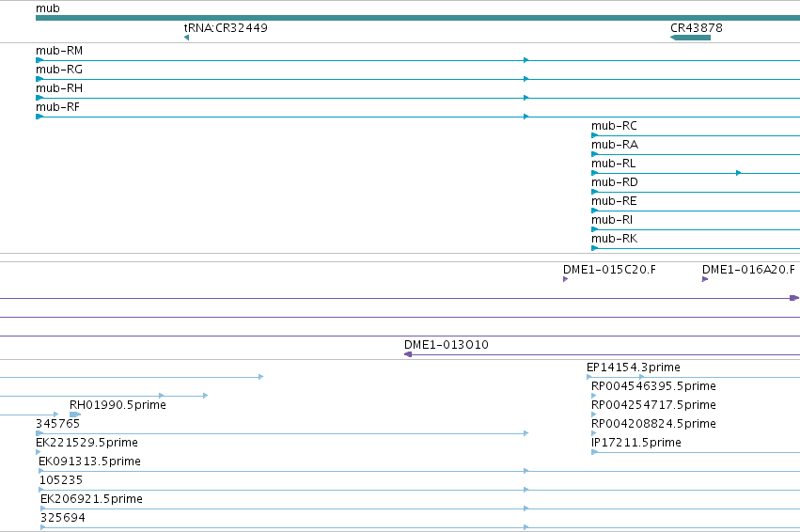Select transcript mub-RH
800x532 pixels.
[x=59, y=88]
